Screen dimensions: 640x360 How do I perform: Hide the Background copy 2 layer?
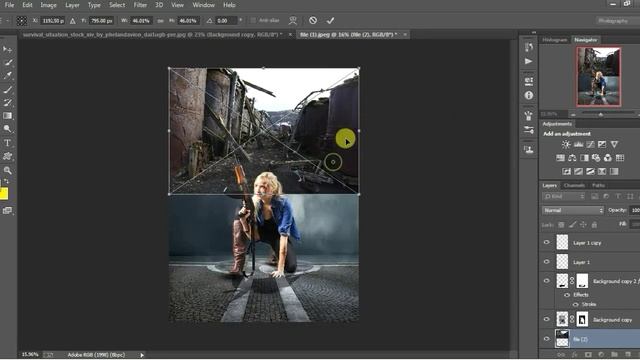click(x=547, y=281)
